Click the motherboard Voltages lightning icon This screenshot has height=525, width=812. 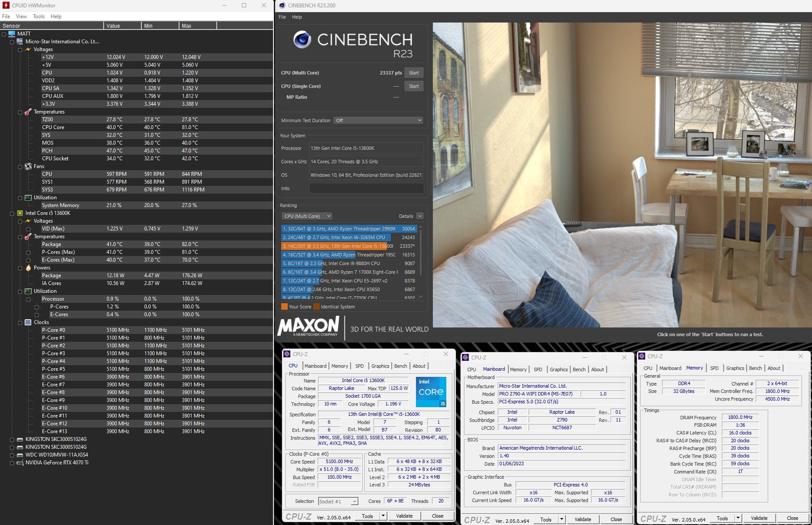coord(28,49)
